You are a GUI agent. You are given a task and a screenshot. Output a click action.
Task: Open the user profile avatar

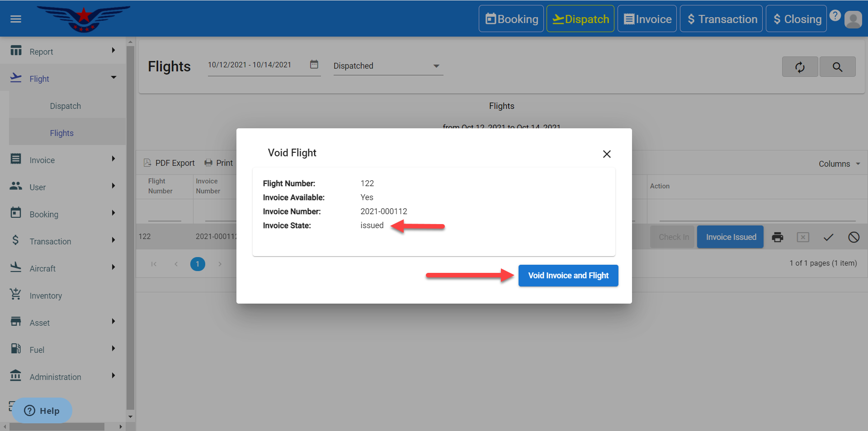(853, 19)
